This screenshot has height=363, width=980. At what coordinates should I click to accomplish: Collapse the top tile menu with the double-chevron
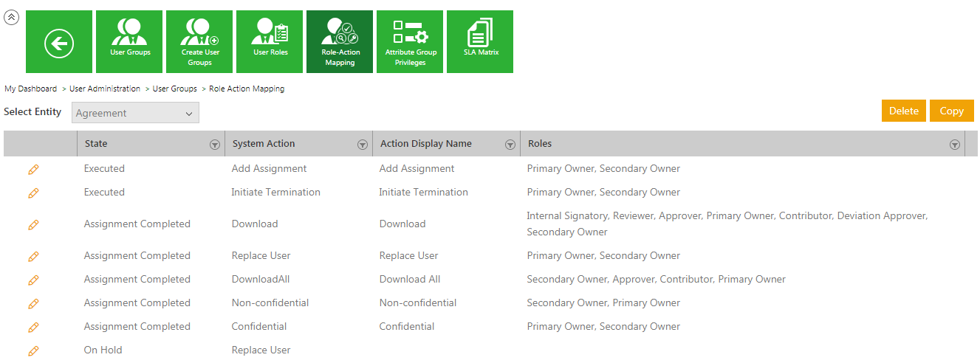(x=12, y=18)
